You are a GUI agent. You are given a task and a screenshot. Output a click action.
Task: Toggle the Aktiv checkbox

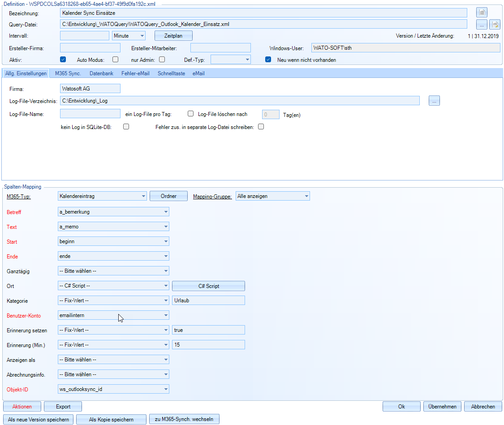[x=63, y=59]
